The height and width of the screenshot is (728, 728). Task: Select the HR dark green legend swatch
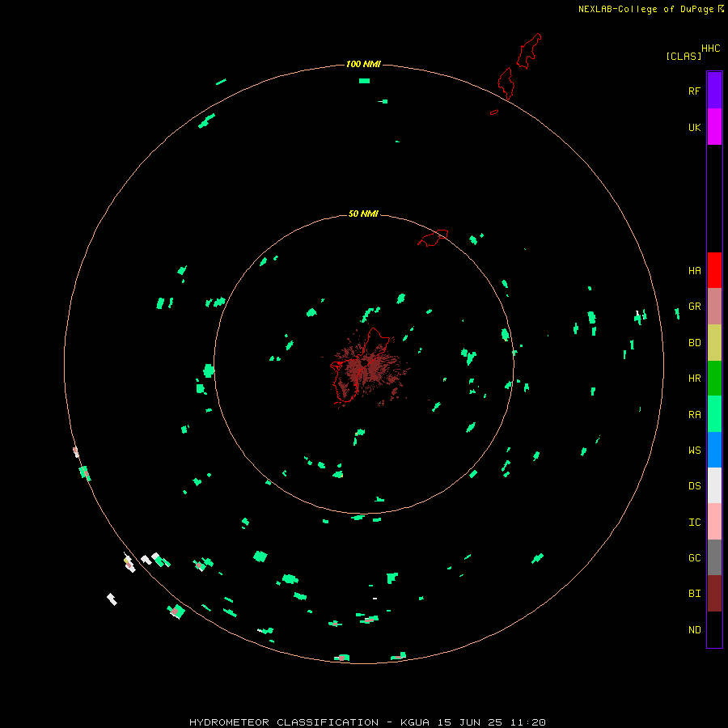coord(714,379)
